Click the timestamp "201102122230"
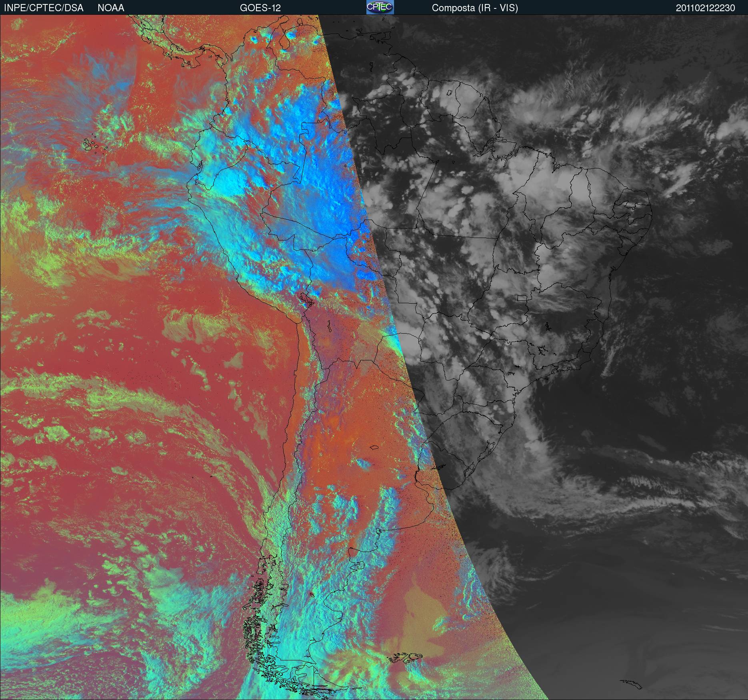The height and width of the screenshot is (700, 748). (706, 8)
